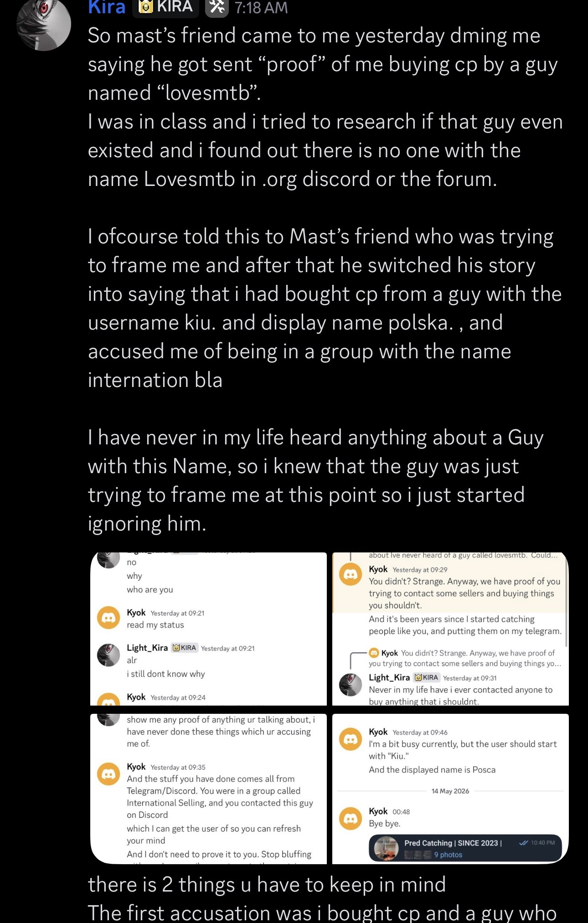
Task: Click the Kira username
Action: [x=107, y=7]
